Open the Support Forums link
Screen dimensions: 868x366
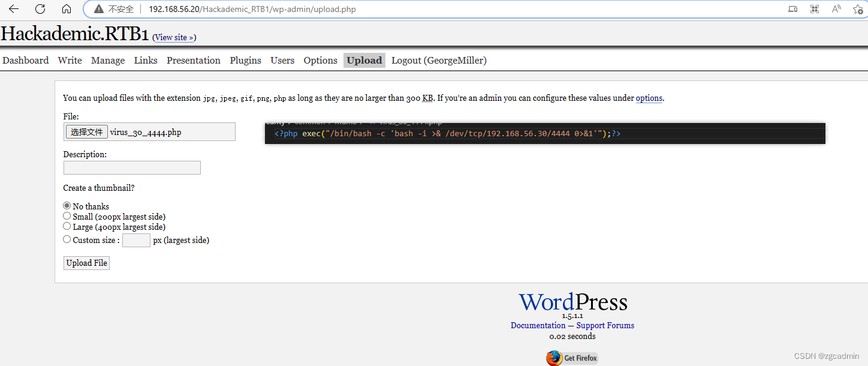click(x=605, y=325)
